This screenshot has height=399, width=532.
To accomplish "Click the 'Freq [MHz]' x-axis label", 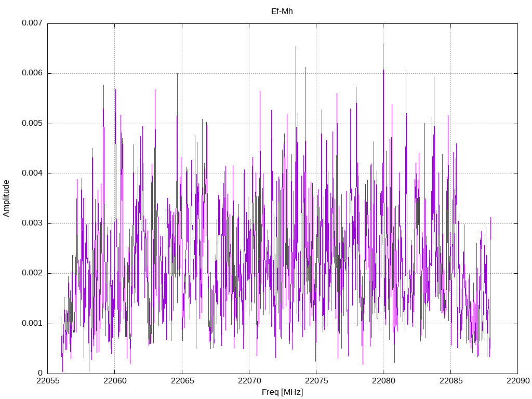I will (x=282, y=392).
